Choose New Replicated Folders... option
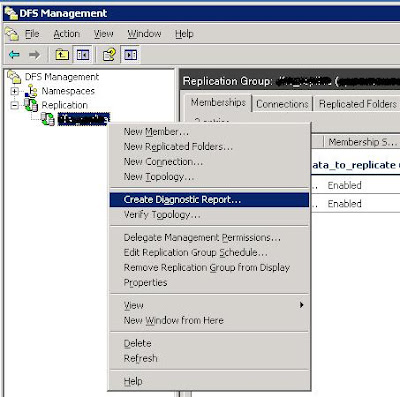This screenshot has height=397, width=400. pyautogui.click(x=209, y=147)
